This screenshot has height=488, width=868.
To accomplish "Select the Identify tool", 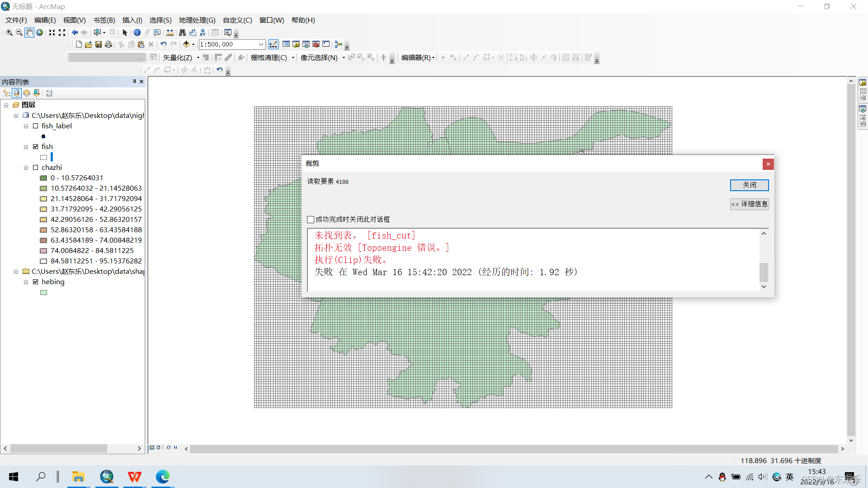I will pos(137,33).
